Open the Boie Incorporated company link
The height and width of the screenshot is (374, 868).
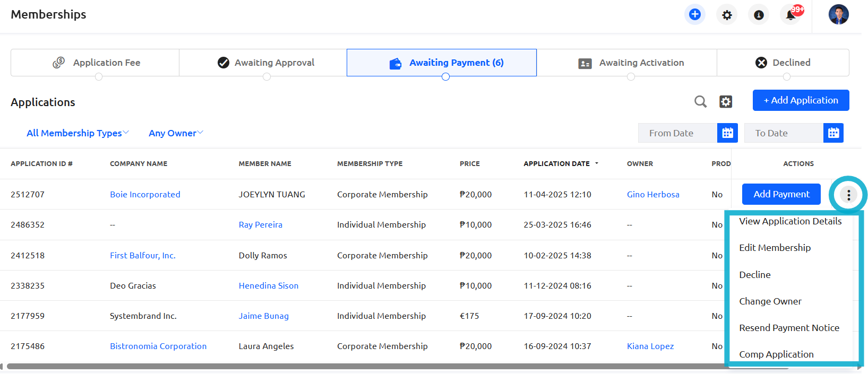pos(145,195)
